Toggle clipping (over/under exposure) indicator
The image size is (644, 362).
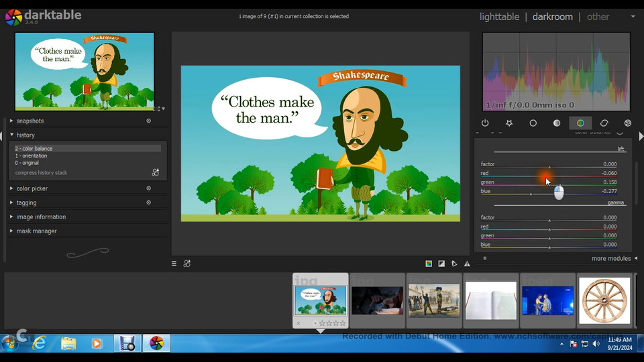pos(441,263)
